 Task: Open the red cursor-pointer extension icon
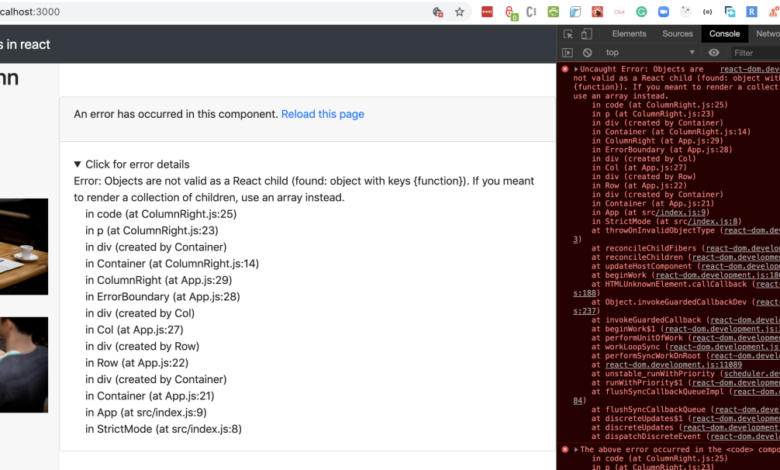click(597, 12)
